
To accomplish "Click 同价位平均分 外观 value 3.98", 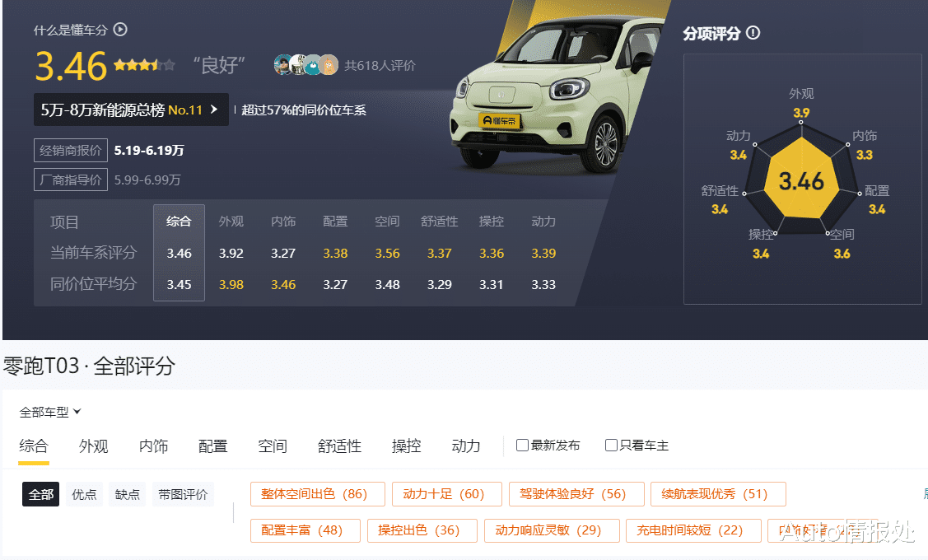I will pos(231,285).
